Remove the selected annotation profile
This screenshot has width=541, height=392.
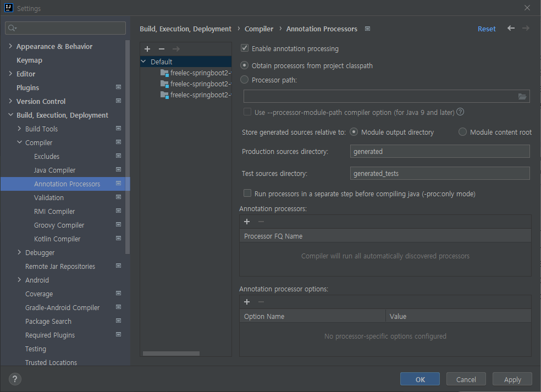tap(162, 49)
